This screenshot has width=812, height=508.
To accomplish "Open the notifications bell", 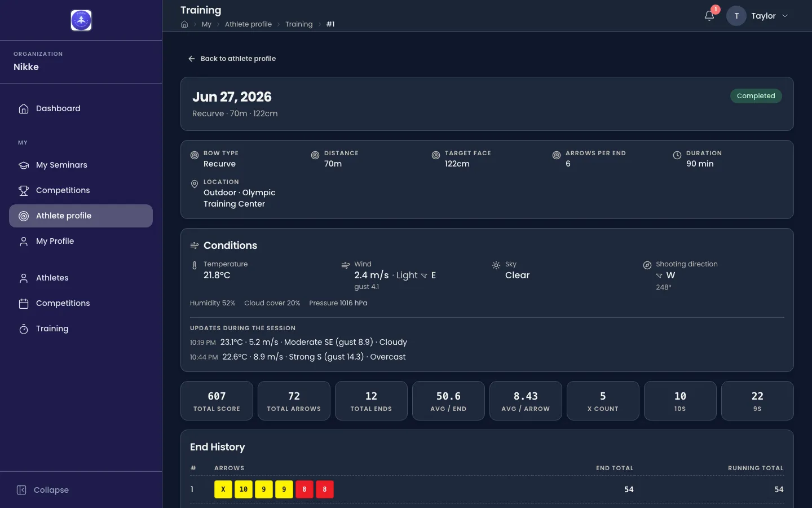I will point(709,16).
